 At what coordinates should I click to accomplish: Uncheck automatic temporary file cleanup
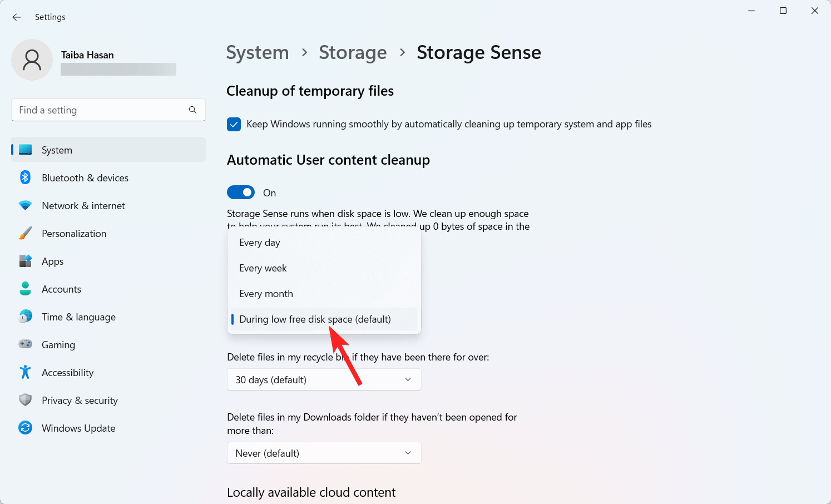click(x=234, y=124)
